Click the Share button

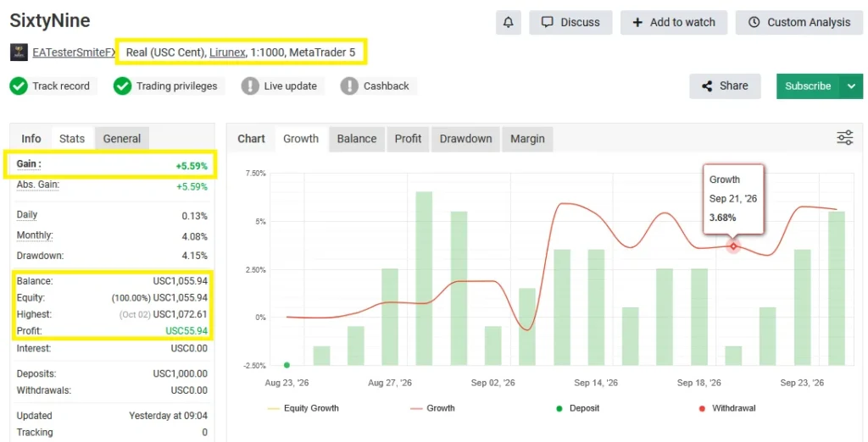coord(726,86)
